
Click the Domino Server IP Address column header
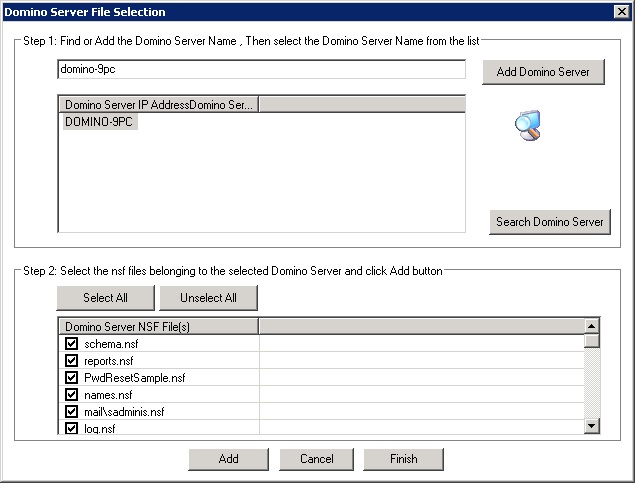(159, 104)
